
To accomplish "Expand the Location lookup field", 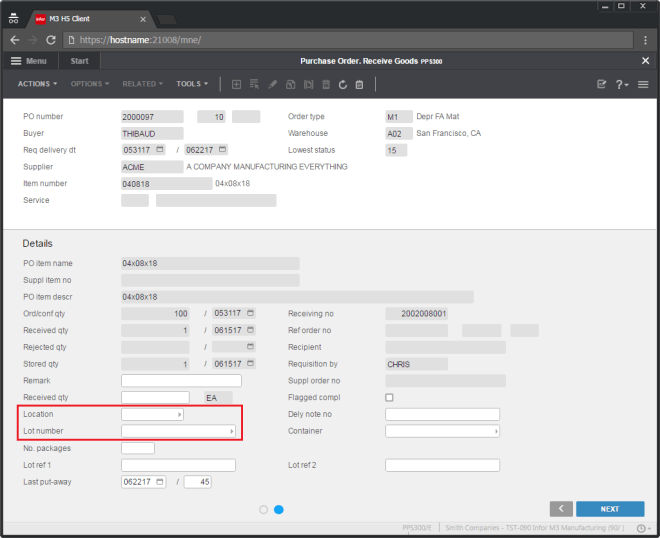I will click(x=179, y=414).
